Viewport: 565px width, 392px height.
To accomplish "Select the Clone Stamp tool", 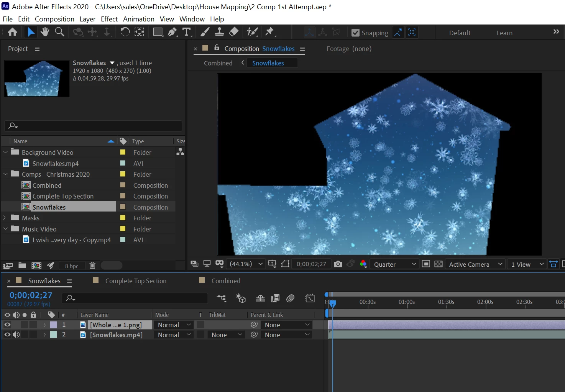I will click(x=219, y=32).
